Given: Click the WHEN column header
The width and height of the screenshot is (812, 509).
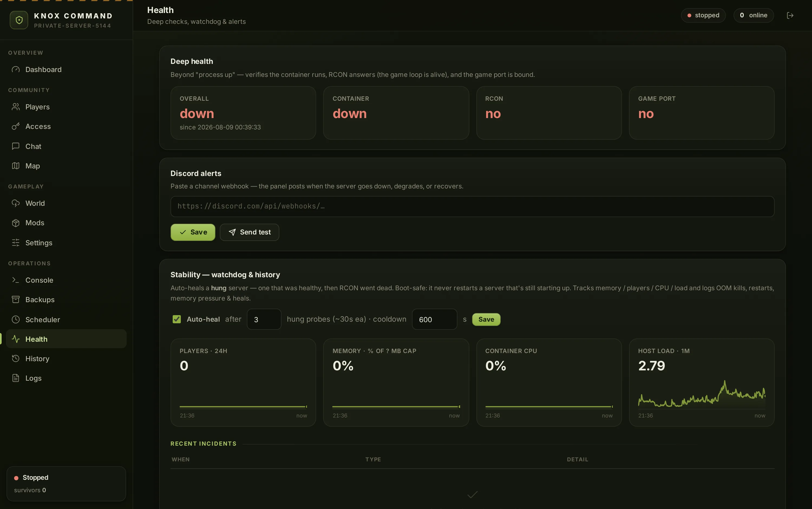Looking at the screenshot, I should point(181,459).
